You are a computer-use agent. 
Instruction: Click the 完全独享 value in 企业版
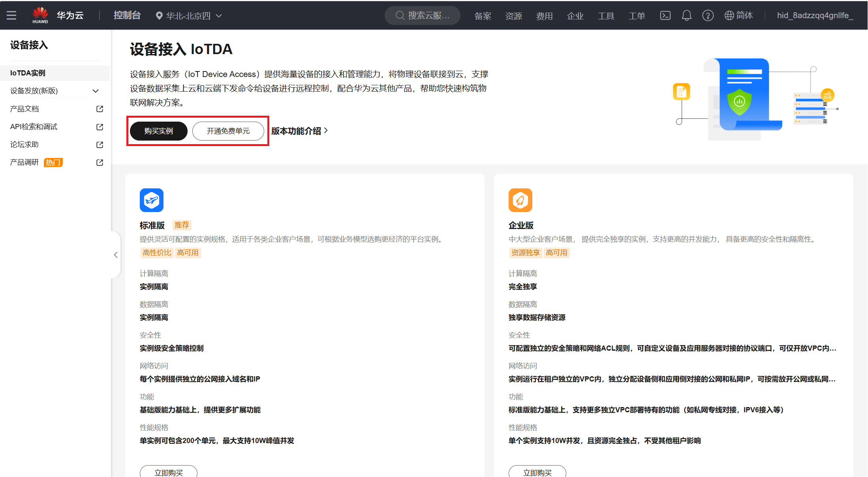point(523,287)
